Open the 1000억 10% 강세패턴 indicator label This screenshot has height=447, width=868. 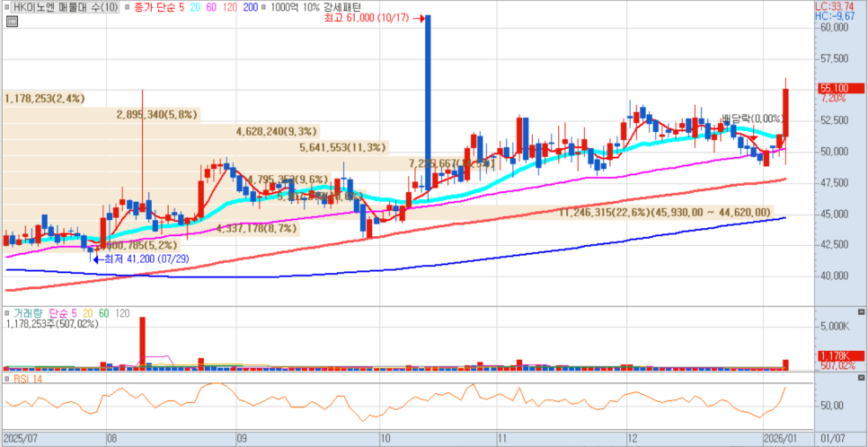tap(311, 7)
